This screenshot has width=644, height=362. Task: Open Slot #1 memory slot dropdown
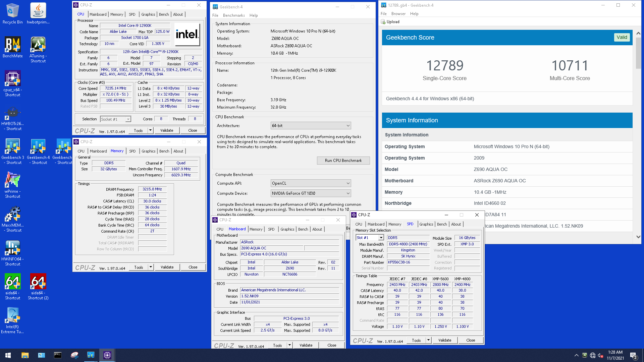[370, 238]
